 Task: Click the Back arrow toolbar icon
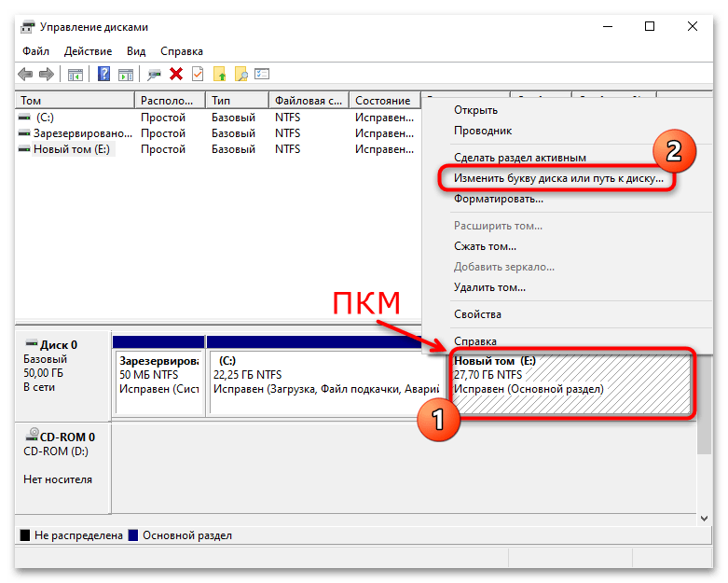[x=25, y=74]
